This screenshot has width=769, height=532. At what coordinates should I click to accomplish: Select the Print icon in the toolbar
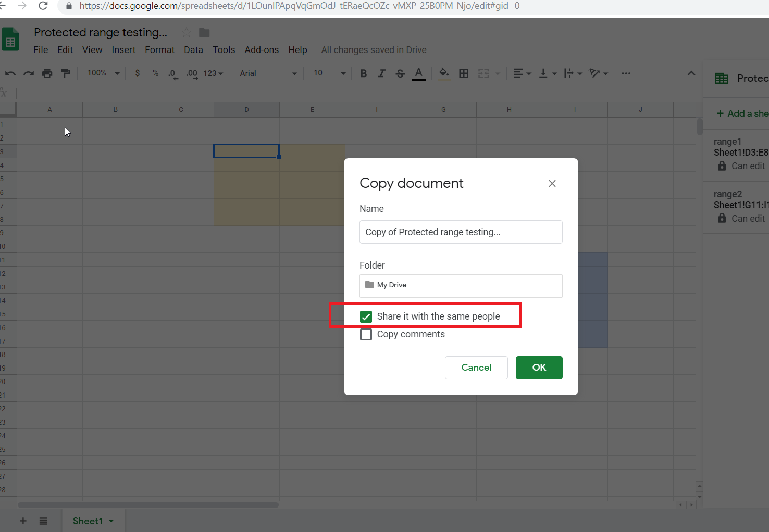click(x=47, y=73)
